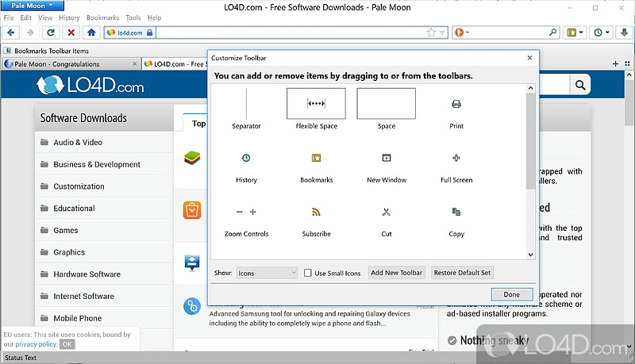This screenshot has height=364, width=635.
Task: Open the Graphics category
Action: coord(104,252)
